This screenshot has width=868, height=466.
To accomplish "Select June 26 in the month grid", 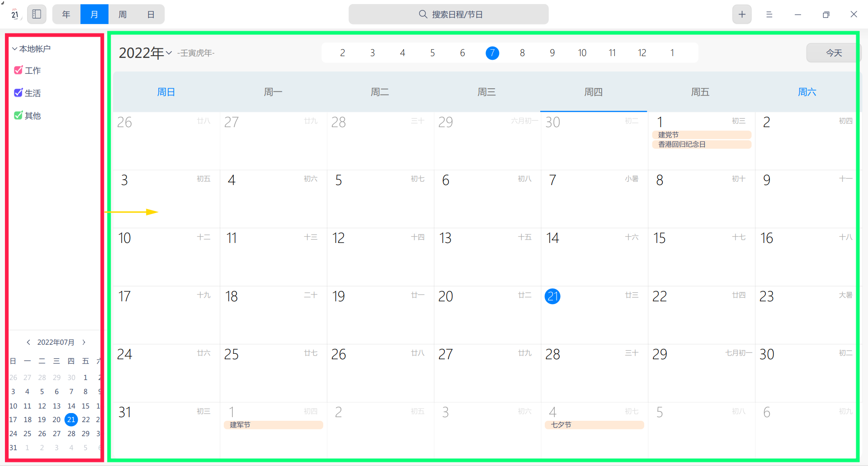I will (x=166, y=141).
